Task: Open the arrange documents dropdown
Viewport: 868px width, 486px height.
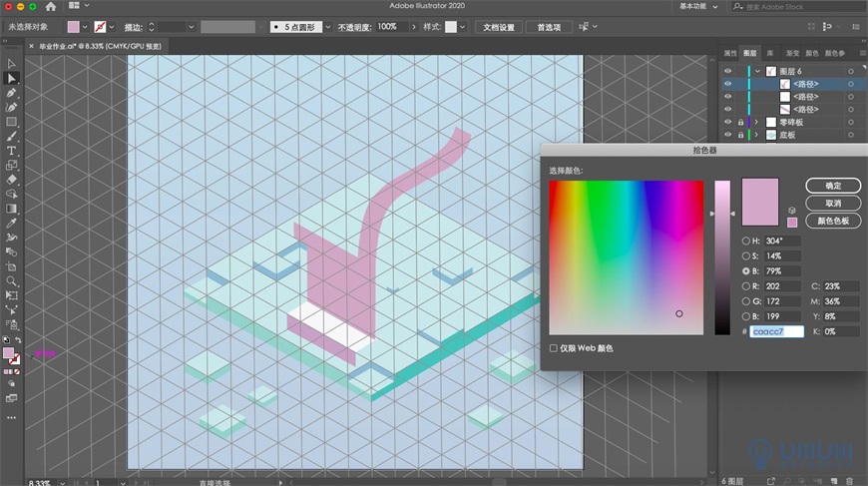Action: (x=87, y=6)
